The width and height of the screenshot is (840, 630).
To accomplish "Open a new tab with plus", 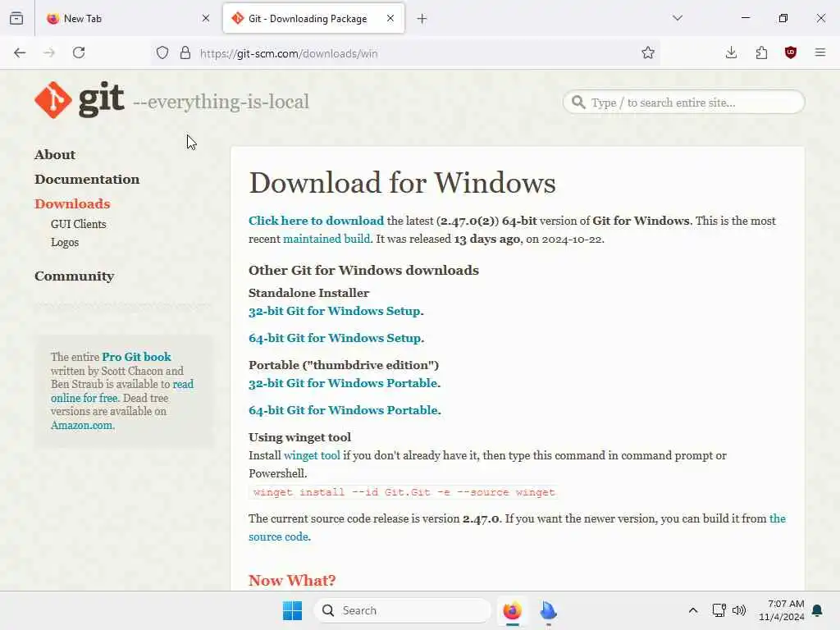I will coord(422,19).
